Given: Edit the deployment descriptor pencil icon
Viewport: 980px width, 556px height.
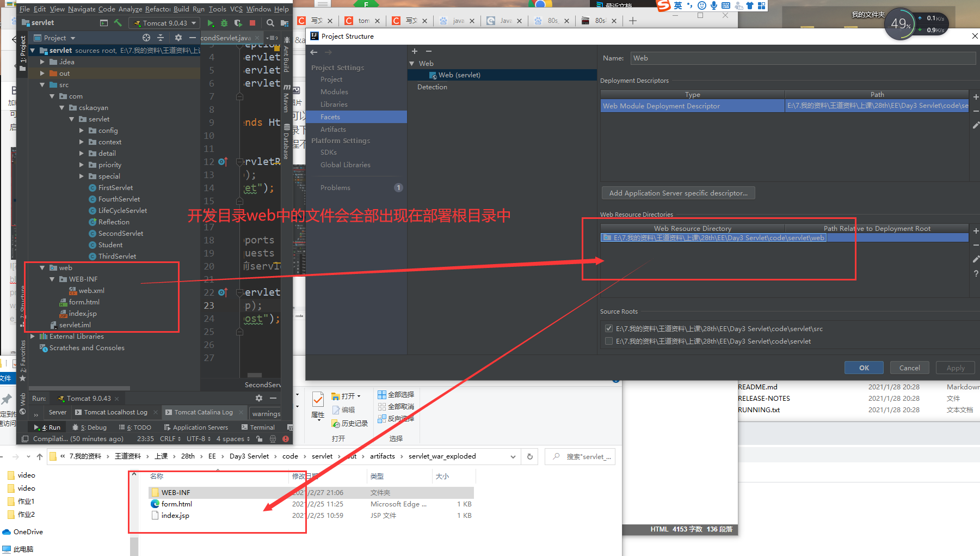Looking at the screenshot, I should pos(976,125).
